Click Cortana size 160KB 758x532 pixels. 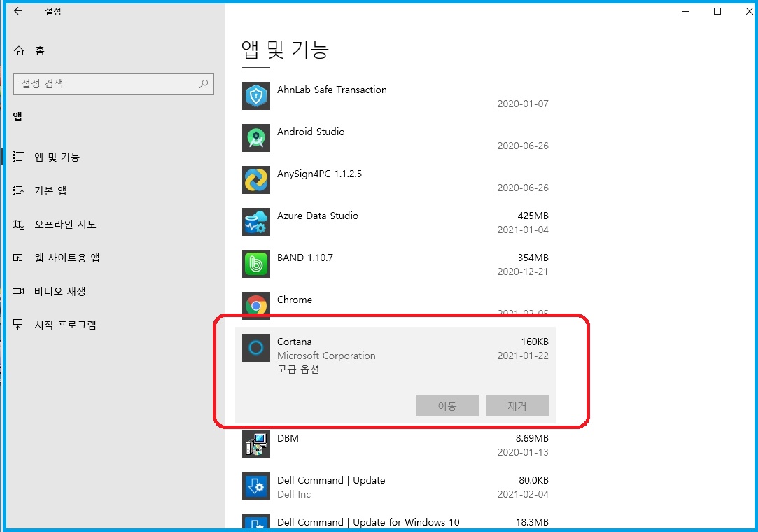pyautogui.click(x=534, y=342)
